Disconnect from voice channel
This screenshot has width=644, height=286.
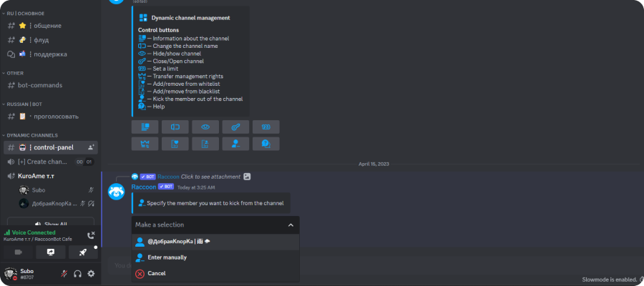(x=91, y=235)
